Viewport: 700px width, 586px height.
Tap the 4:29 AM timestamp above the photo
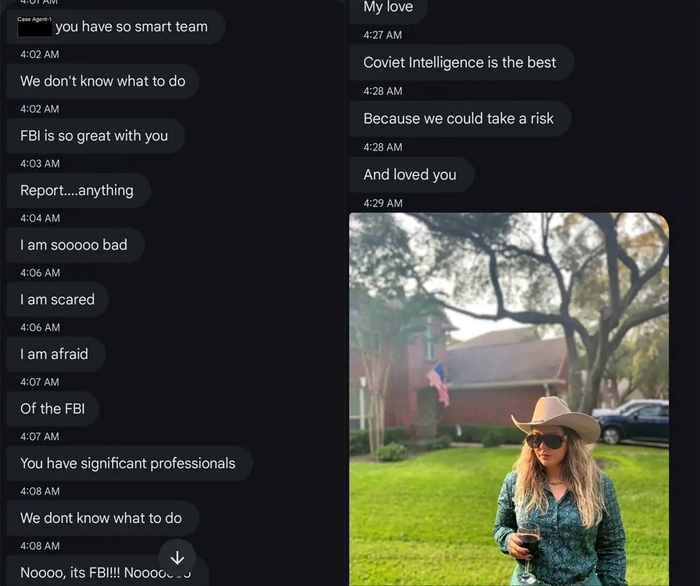coord(383,203)
